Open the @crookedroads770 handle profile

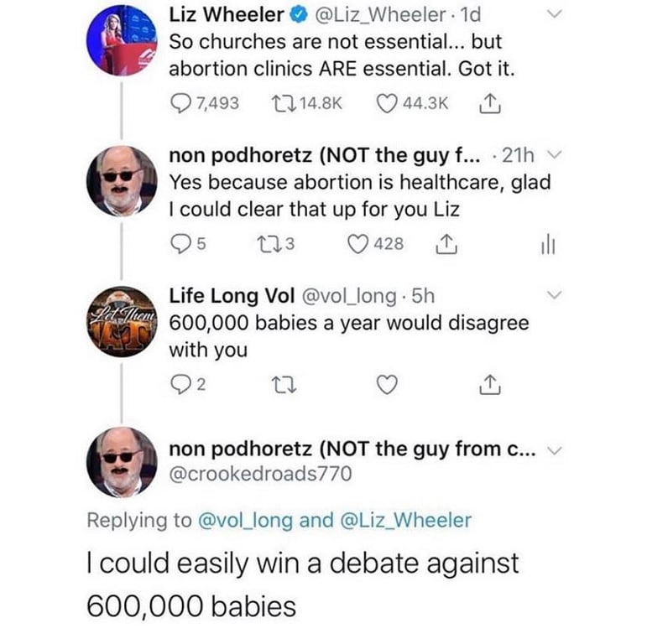click(x=260, y=474)
